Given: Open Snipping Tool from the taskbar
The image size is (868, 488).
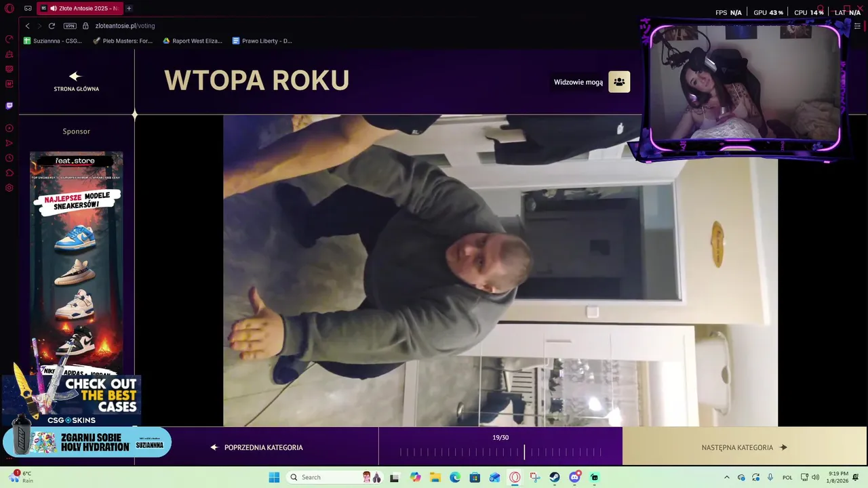Looking at the screenshot, I should 535,477.
